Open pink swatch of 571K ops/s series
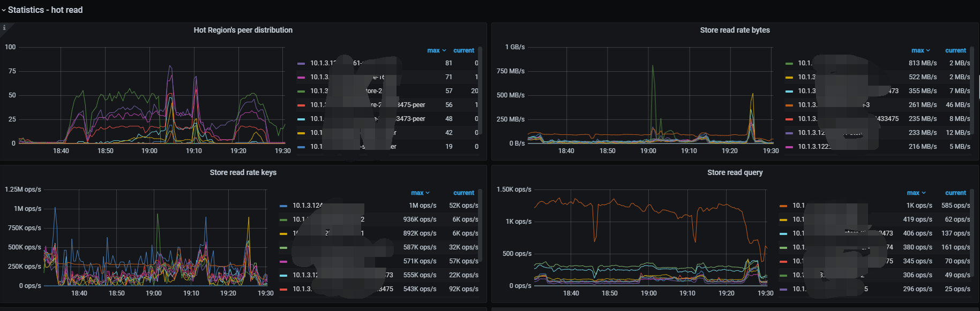Image resolution: width=980 pixels, height=311 pixels. tap(283, 261)
